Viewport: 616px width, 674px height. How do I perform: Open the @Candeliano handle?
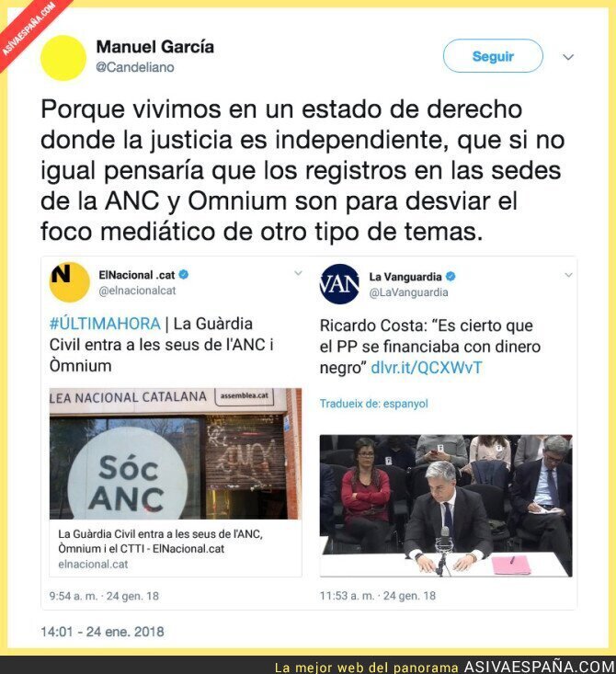click(x=135, y=67)
